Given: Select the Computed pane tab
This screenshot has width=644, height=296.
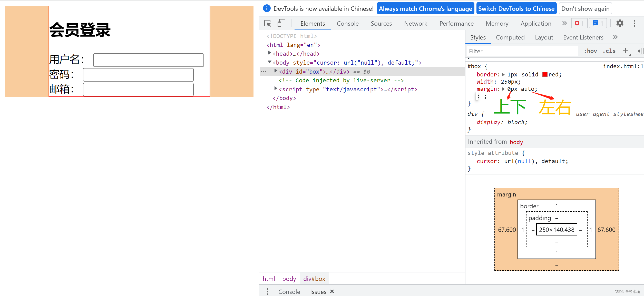Looking at the screenshot, I should point(510,37).
